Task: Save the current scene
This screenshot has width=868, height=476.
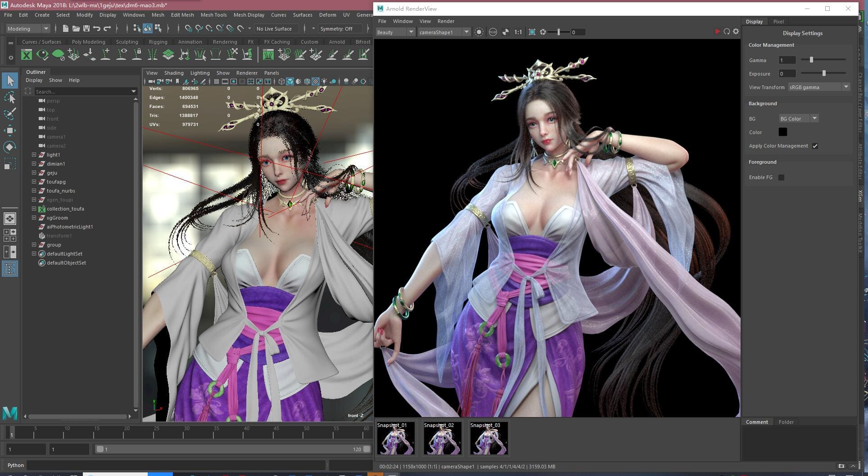Action: click(x=86, y=28)
